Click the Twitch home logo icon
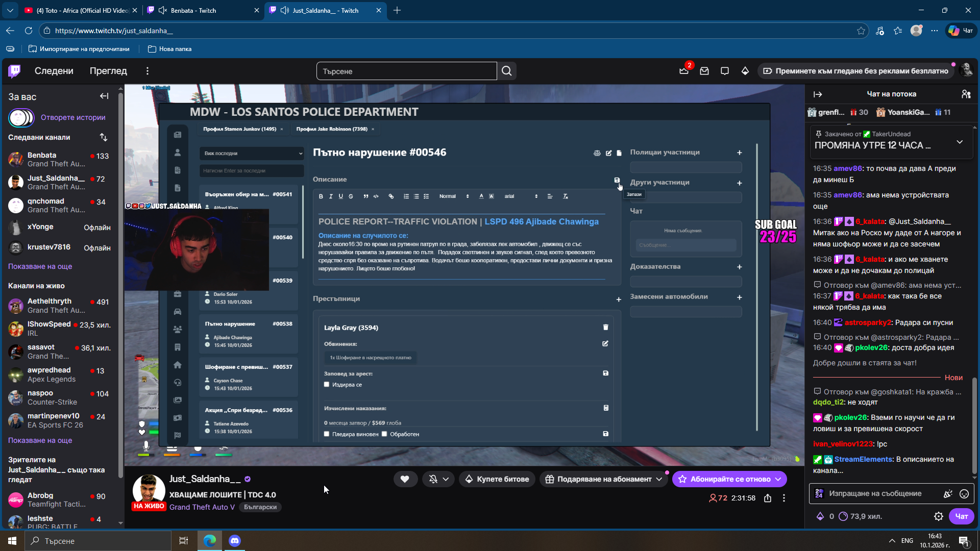Image resolution: width=980 pixels, height=551 pixels. (14, 71)
